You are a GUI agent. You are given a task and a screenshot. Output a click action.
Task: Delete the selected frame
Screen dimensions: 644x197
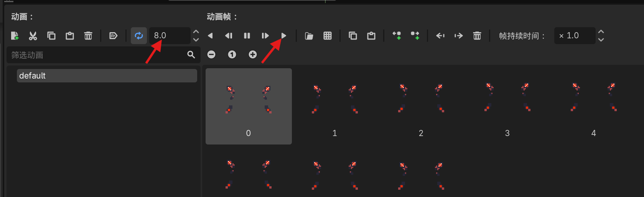point(477,36)
